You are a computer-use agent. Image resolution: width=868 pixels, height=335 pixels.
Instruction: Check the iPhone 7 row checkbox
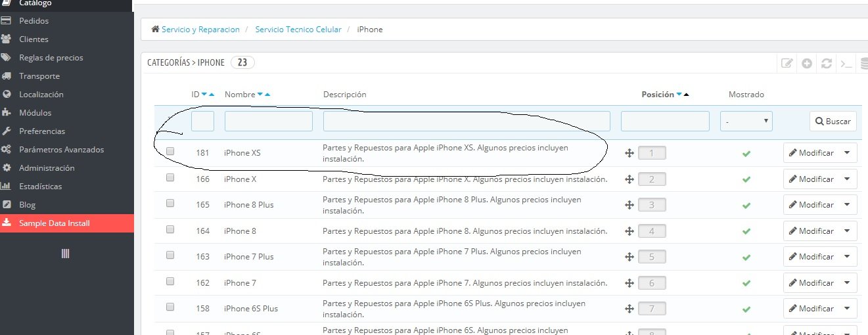tap(170, 281)
